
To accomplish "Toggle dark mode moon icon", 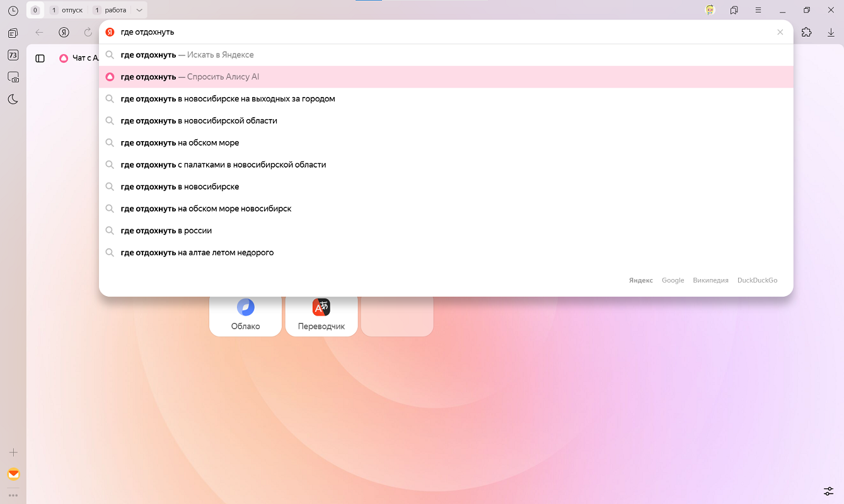I will [x=13, y=100].
